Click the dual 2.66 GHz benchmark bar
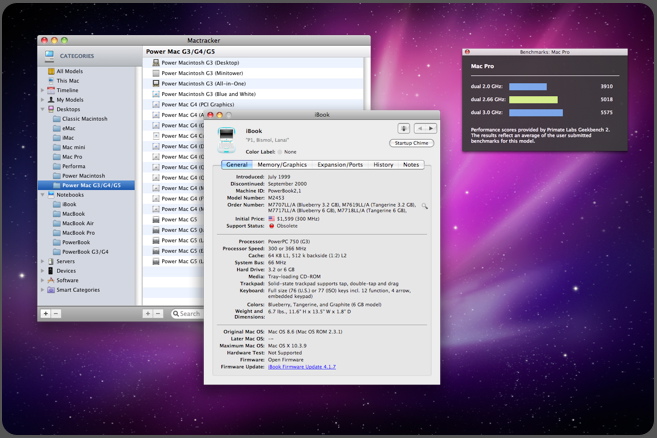 [533, 100]
